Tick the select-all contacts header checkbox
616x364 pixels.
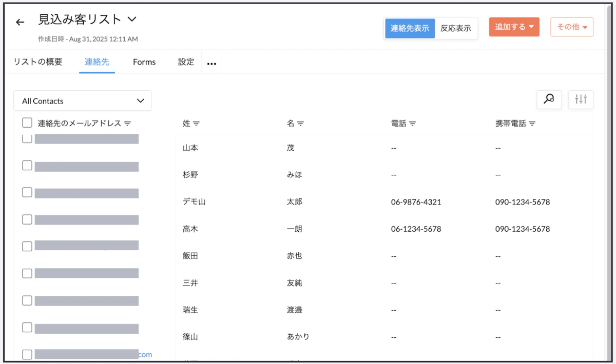27,123
